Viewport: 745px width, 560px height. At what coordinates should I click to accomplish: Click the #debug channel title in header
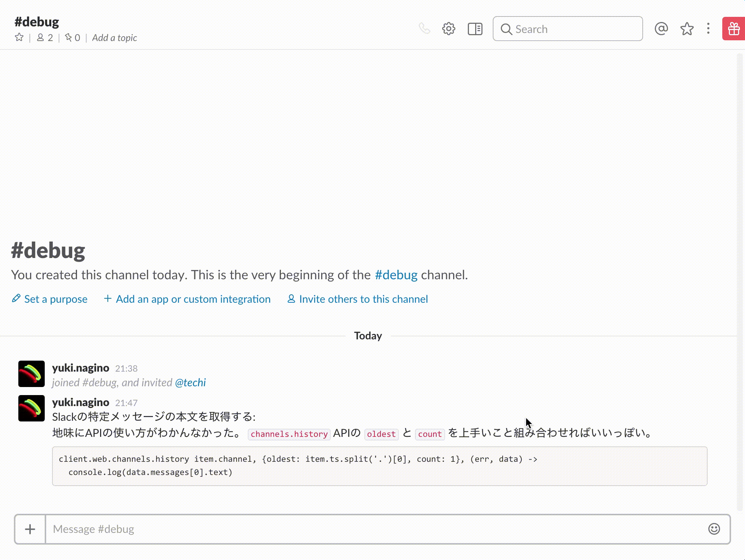click(x=37, y=22)
